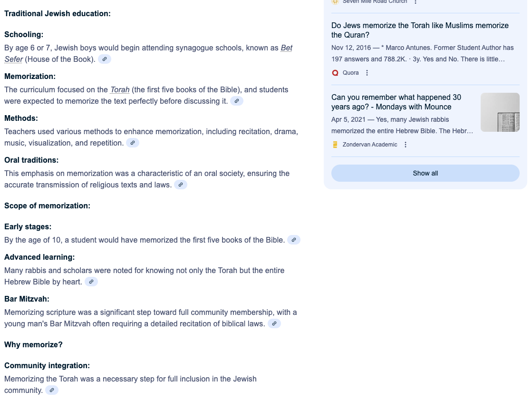
Task: Click citation link after Early stages sentence
Action: coord(294,240)
